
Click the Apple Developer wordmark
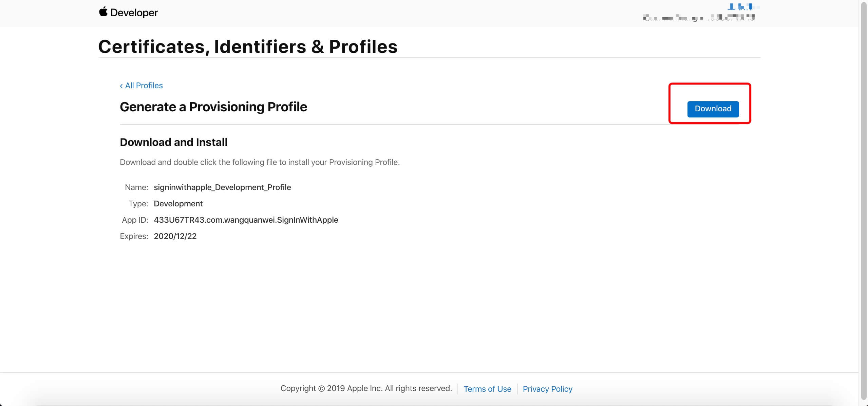pos(135,13)
